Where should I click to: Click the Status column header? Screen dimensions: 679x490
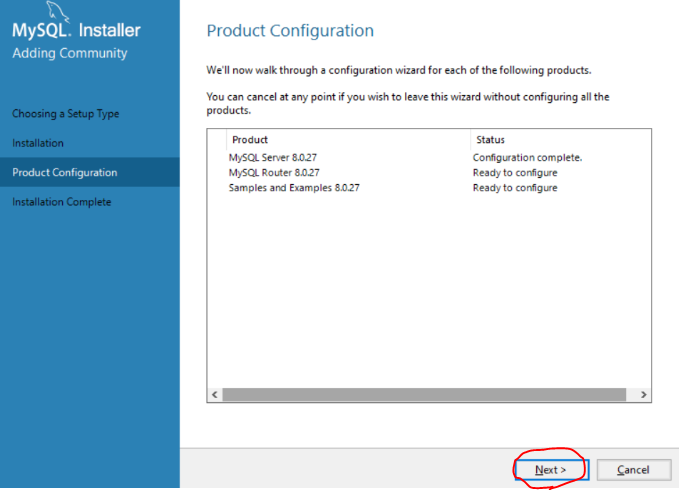(560, 140)
